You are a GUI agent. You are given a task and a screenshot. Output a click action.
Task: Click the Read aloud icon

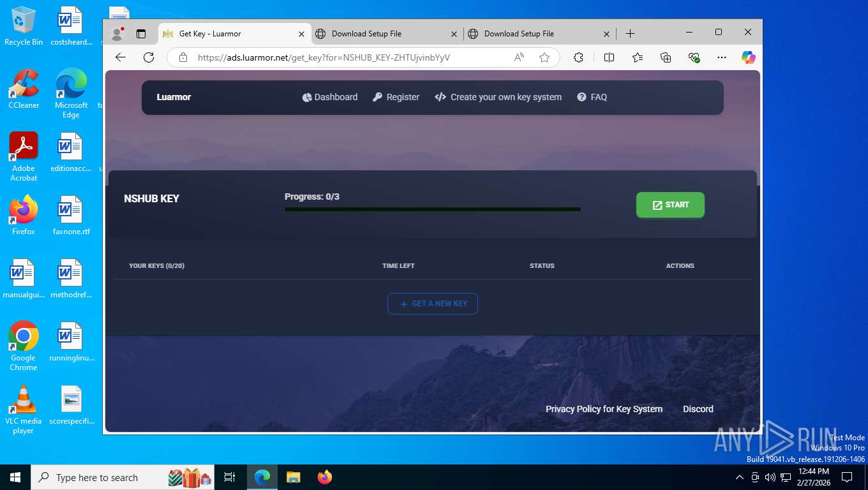tap(519, 57)
